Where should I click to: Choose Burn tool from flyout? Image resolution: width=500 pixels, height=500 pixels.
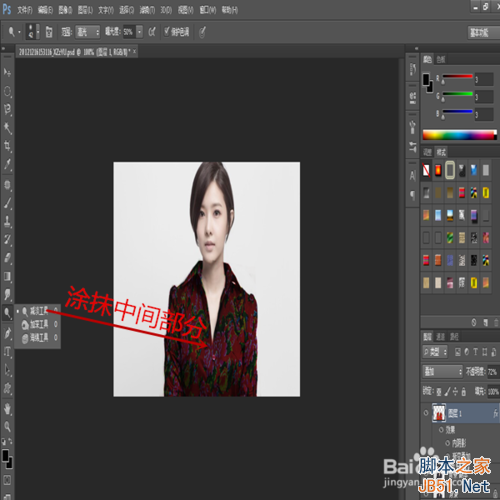point(39,324)
